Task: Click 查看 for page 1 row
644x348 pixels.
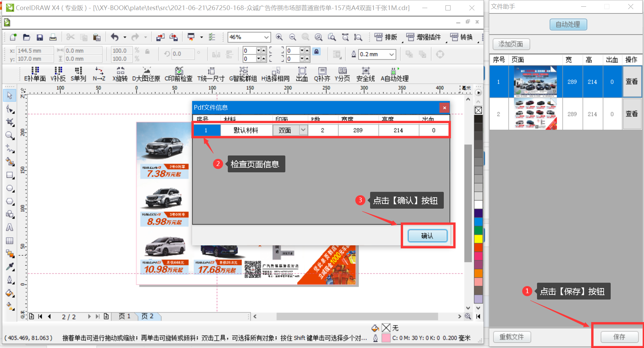Action: pos(632,81)
